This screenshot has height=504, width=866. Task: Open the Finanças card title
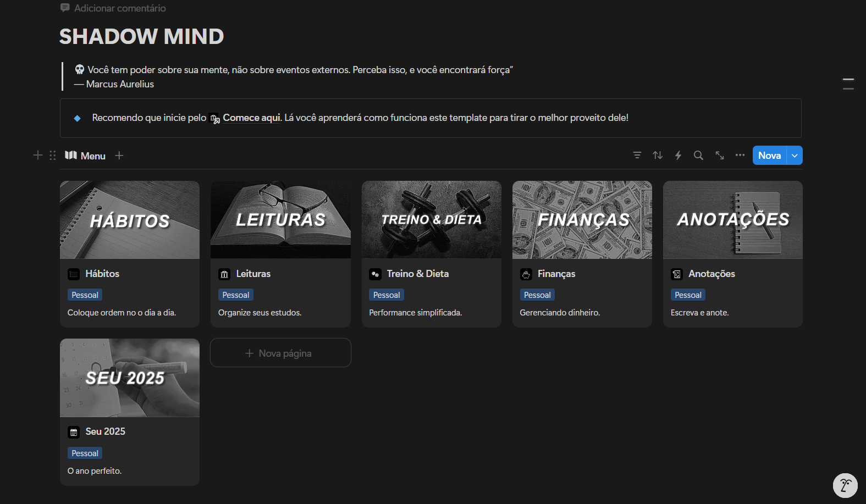pos(556,274)
